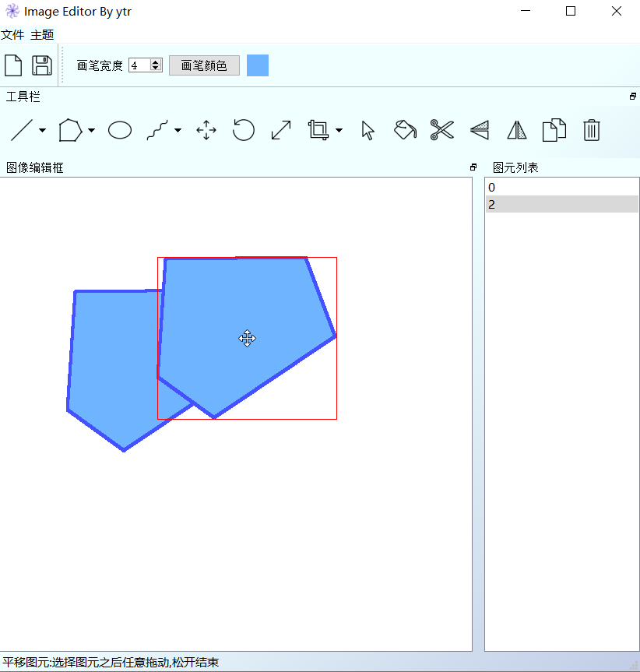Image resolution: width=640 pixels, height=672 pixels.
Task: Select the polygon drawing tool
Action: pos(70,130)
